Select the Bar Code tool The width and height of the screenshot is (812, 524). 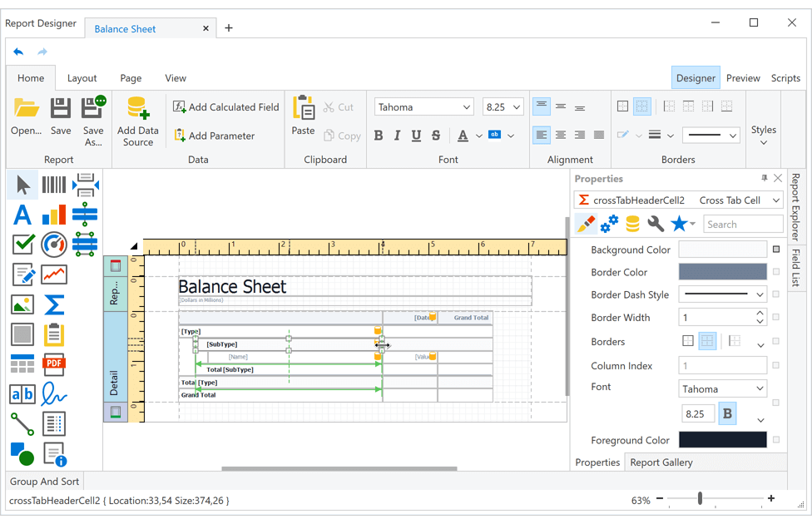[x=53, y=184]
